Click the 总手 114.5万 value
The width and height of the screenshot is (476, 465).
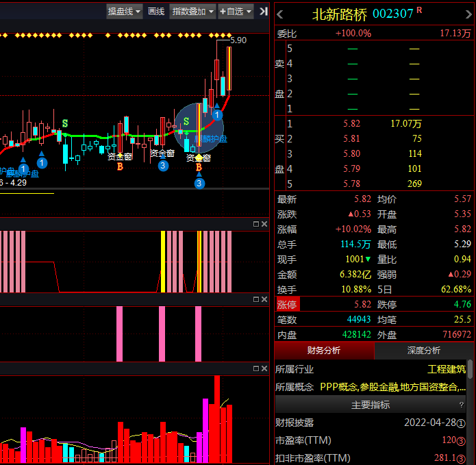point(355,244)
